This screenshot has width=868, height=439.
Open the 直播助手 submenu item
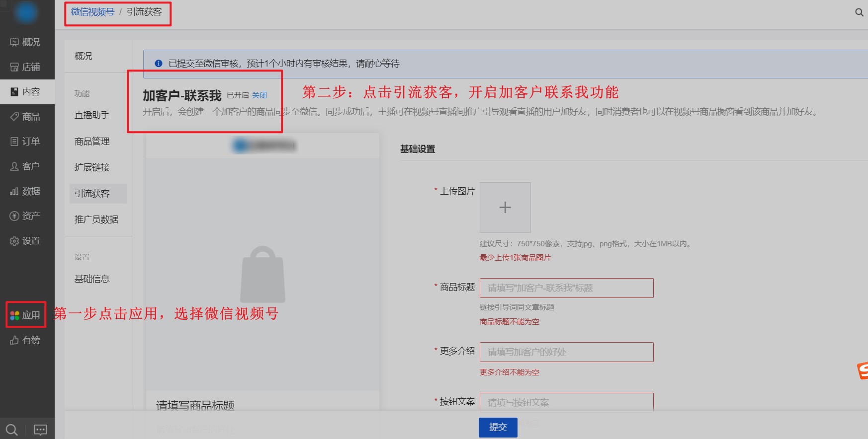pos(92,115)
